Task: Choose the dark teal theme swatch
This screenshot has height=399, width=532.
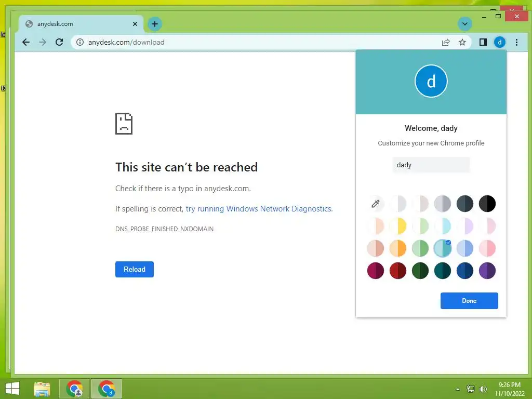Action: [443, 271]
